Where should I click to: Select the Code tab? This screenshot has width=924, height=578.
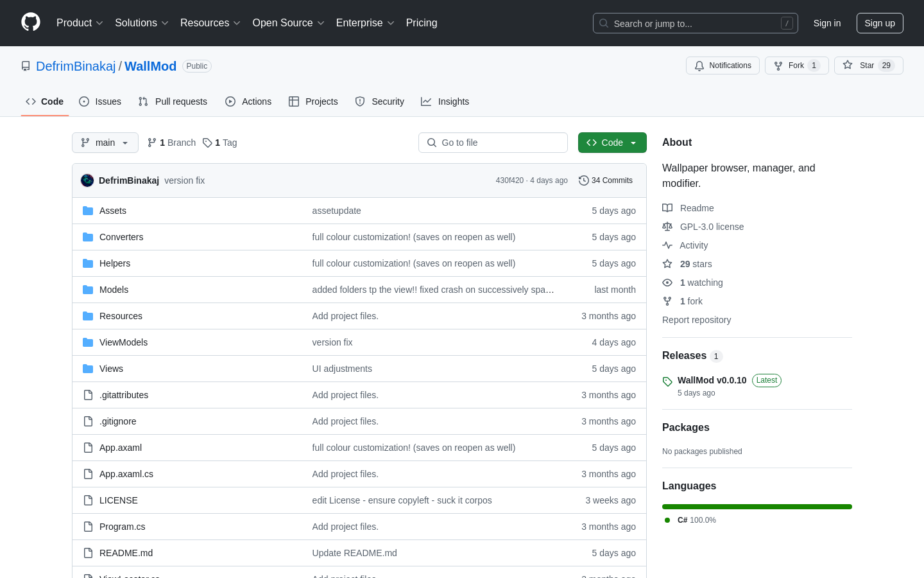point(45,101)
